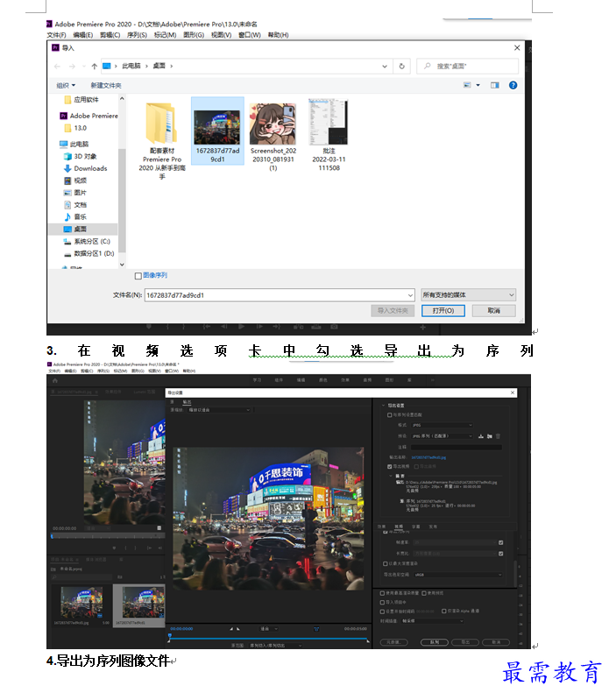
Task: Open the 组织 dropdown
Action: 66,85
